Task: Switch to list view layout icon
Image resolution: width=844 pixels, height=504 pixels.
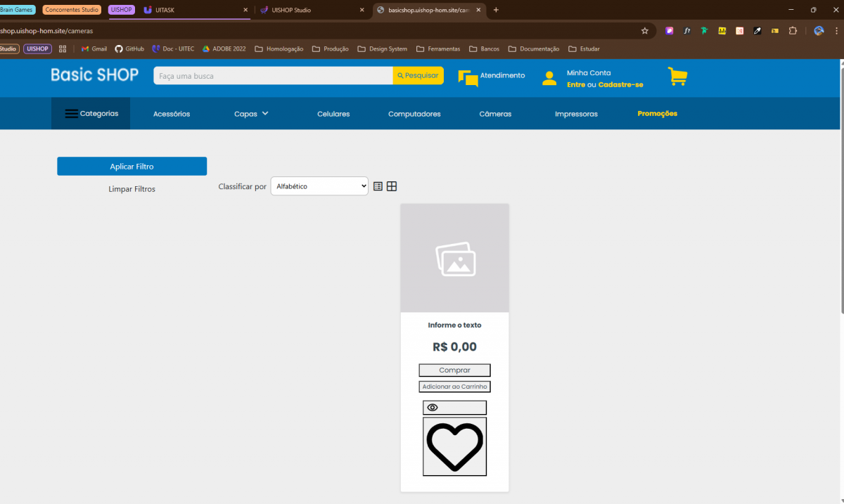Action: [378, 186]
